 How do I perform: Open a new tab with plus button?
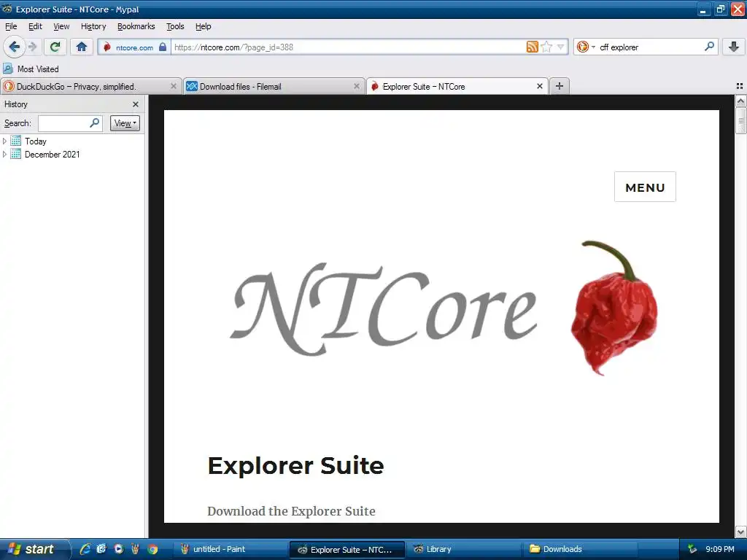(x=560, y=86)
